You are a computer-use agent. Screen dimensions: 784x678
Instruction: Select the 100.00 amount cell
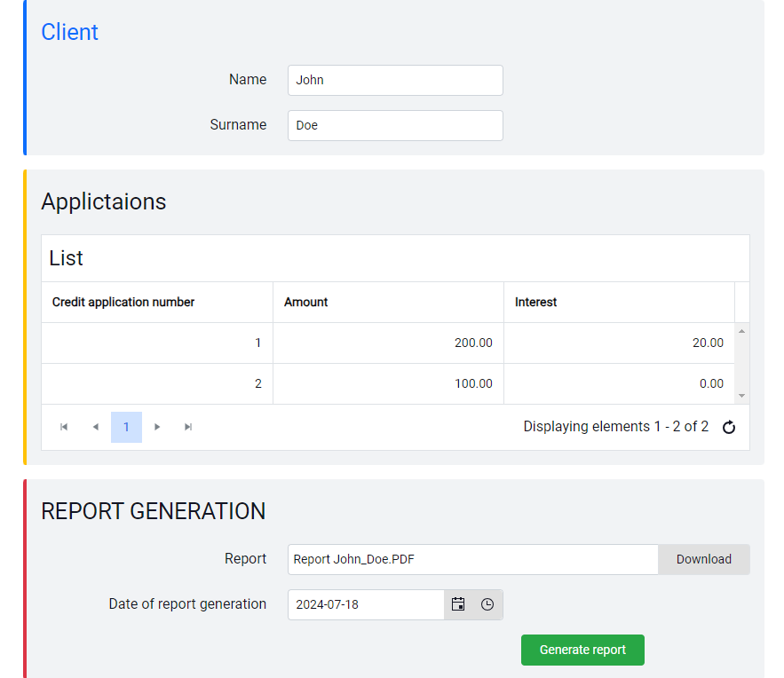coord(389,383)
